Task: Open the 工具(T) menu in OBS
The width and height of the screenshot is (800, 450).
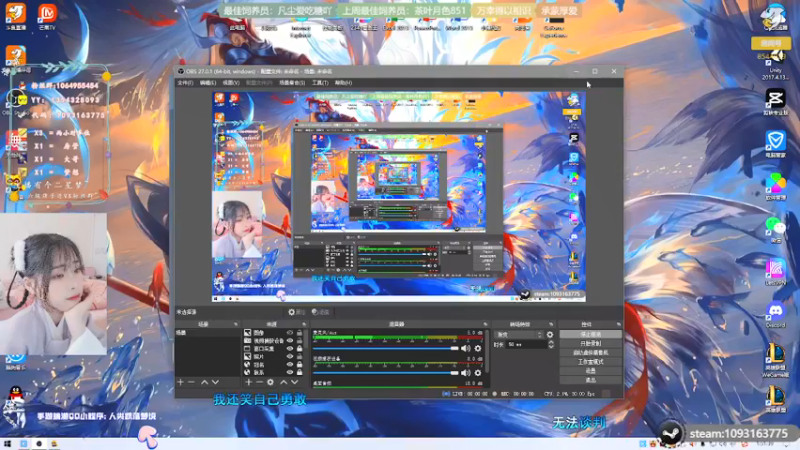Action: click(320, 83)
